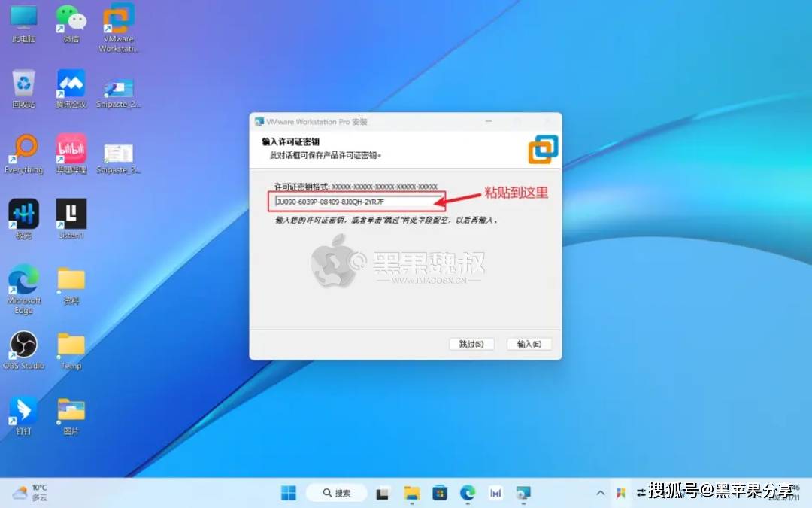Click the 跳过(S) skip button
812x508 pixels.
coord(471,344)
